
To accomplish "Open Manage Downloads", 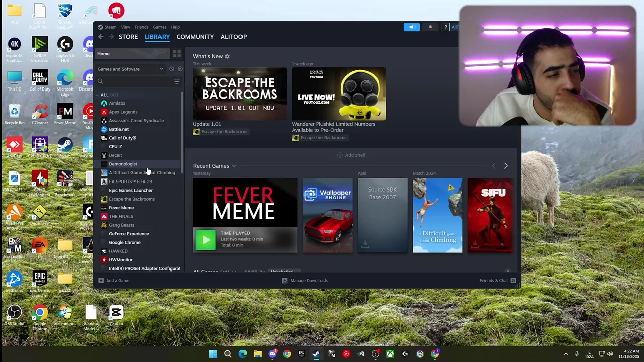I will (x=305, y=281).
